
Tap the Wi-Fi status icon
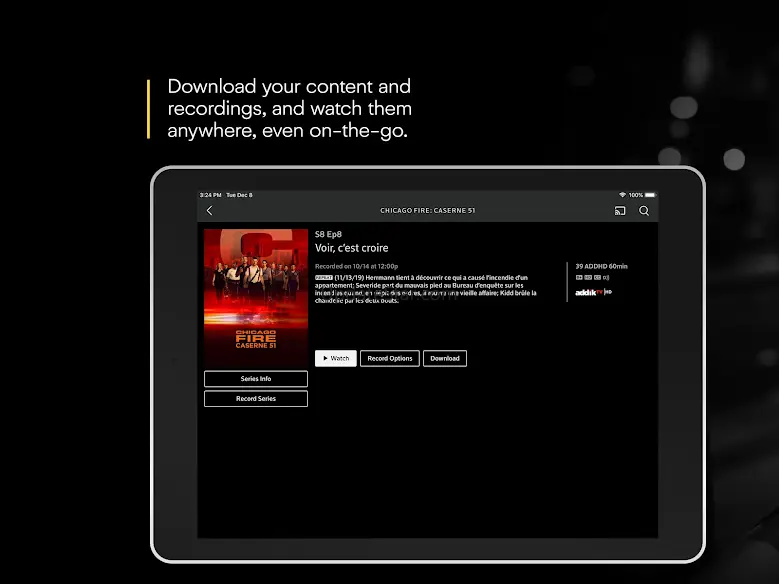point(622,195)
